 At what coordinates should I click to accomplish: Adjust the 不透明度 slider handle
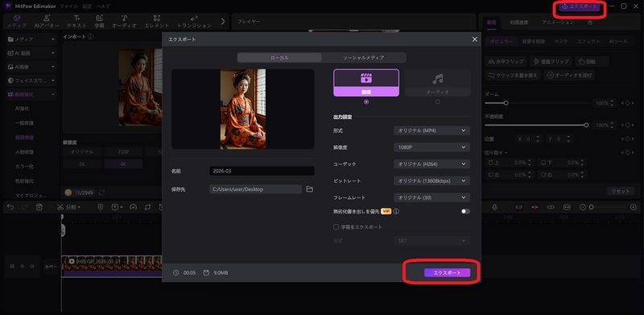click(x=586, y=125)
